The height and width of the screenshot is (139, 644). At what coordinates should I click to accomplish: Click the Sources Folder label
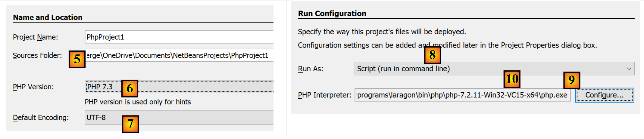pyautogui.click(x=37, y=55)
